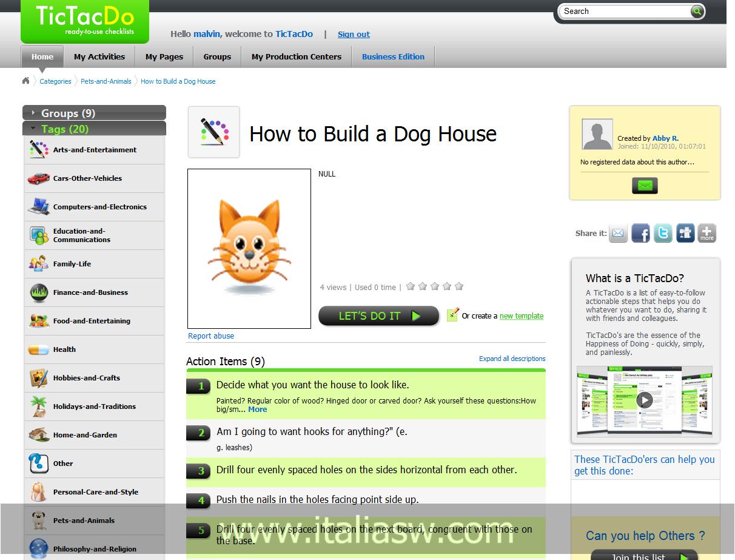Image resolution: width=735 pixels, height=560 pixels.
Task: Click How to Build a Dog House breadcrumb
Action: coord(178,81)
